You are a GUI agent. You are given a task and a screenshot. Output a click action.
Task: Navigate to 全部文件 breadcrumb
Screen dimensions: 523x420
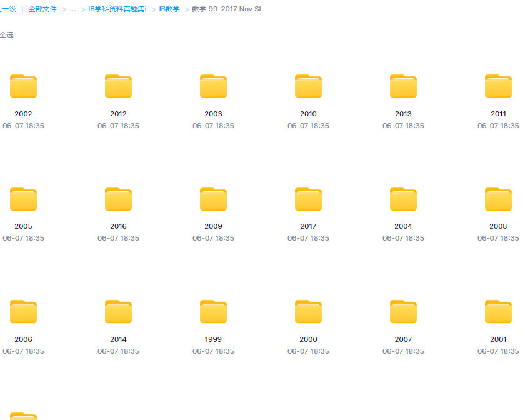click(x=42, y=9)
